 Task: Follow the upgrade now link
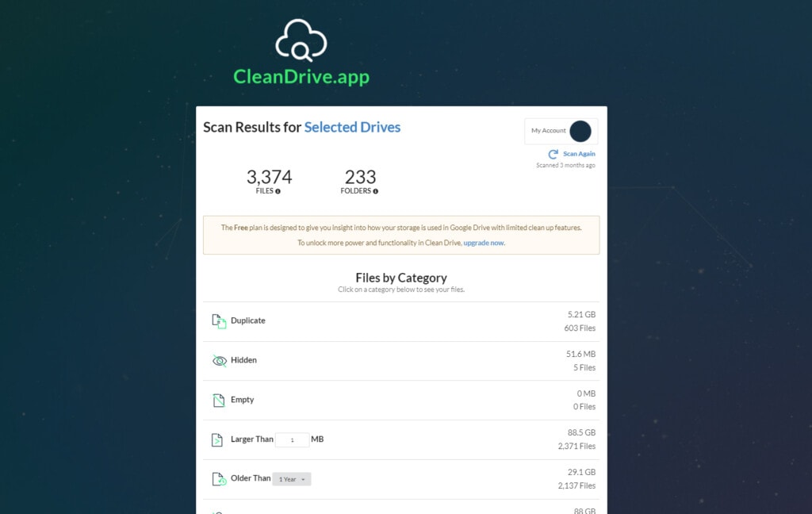484,243
